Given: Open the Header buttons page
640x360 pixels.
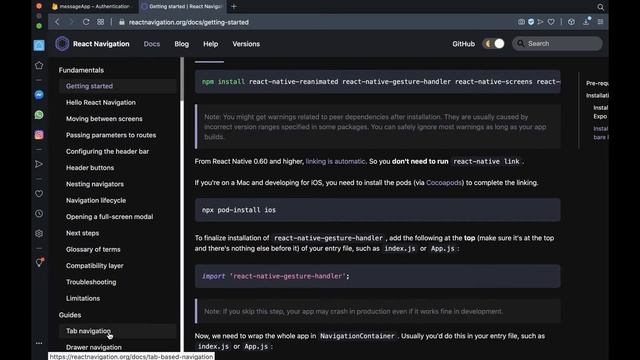Looking at the screenshot, I should pos(90,168).
